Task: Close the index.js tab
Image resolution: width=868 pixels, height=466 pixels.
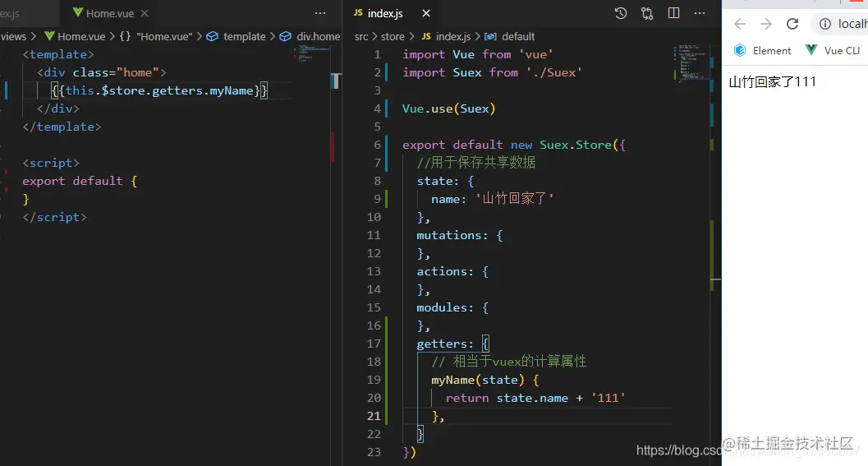Action: coord(426,13)
